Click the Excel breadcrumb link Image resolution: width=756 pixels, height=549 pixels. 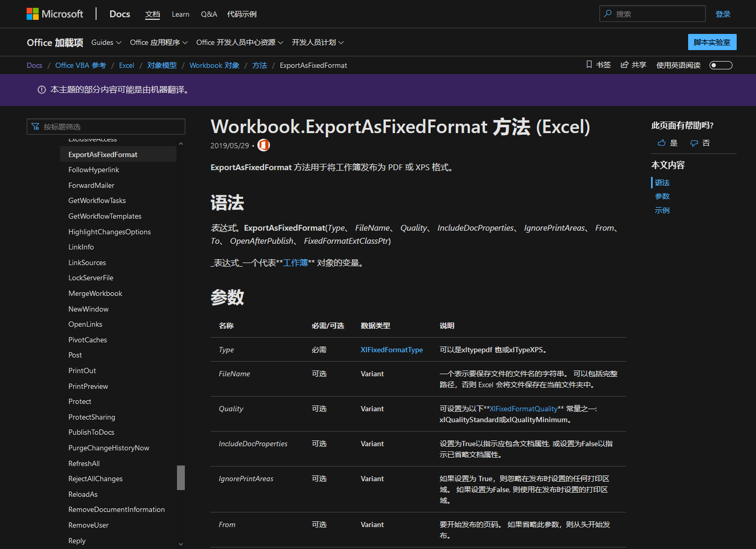pyautogui.click(x=126, y=65)
